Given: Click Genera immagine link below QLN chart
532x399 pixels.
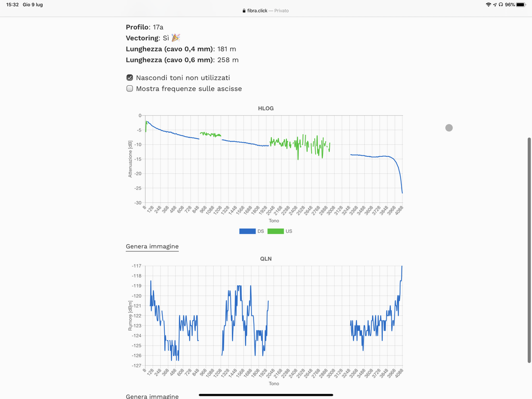Looking at the screenshot, I should pos(152,396).
